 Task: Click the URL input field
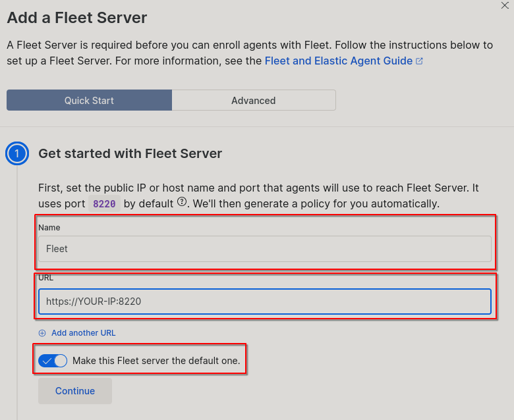pyautogui.click(x=265, y=302)
